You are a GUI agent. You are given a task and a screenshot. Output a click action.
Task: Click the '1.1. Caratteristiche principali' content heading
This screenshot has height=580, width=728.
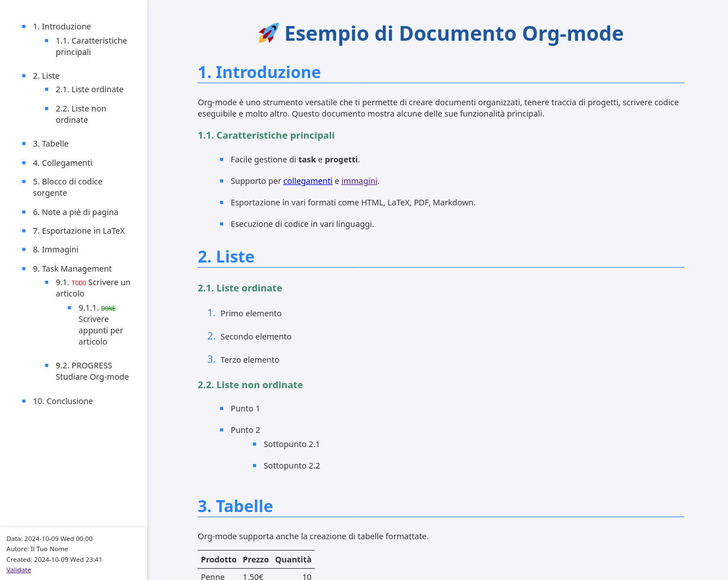coord(266,135)
